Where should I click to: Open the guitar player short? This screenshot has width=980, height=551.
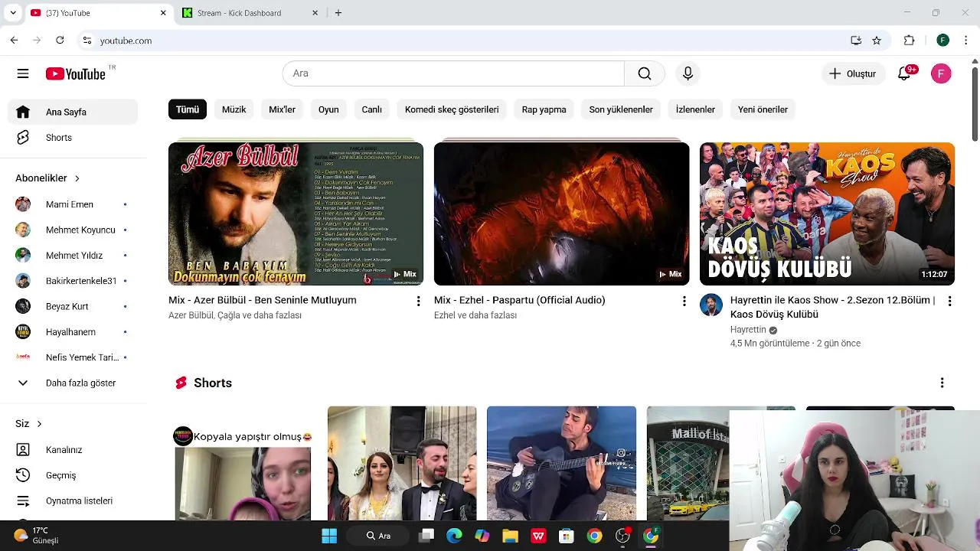click(561, 464)
